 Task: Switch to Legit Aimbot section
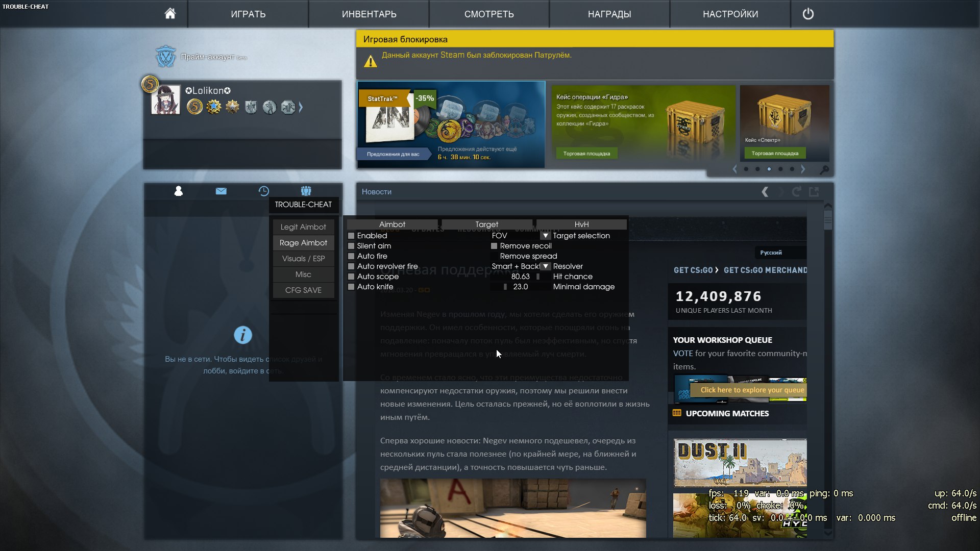point(303,227)
